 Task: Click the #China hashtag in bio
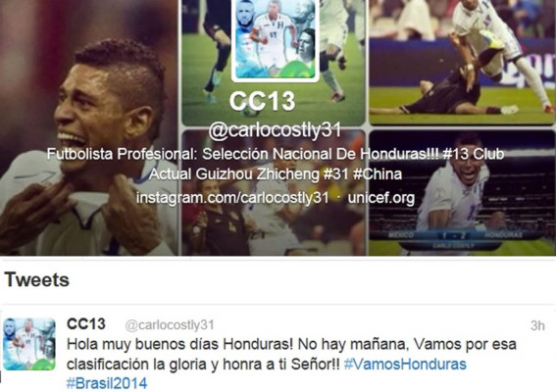[378, 174]
